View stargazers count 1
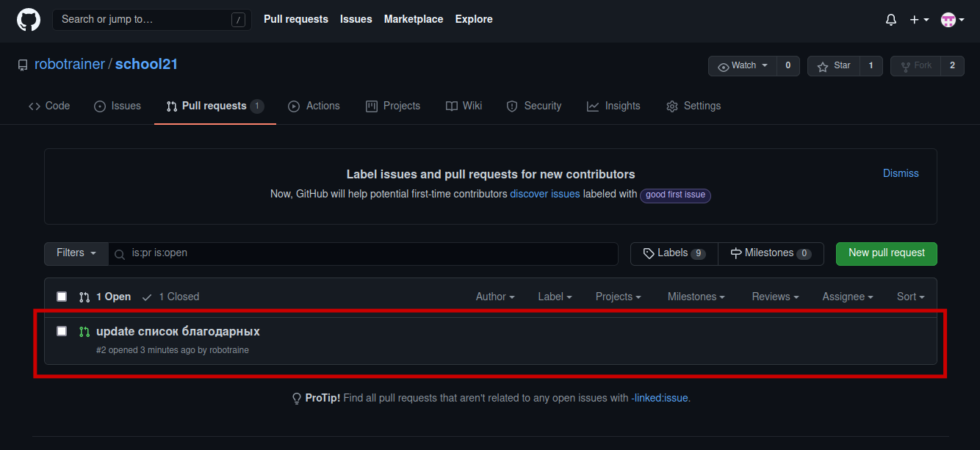Screen dimensions: 980x450 (x=871, y=66)
